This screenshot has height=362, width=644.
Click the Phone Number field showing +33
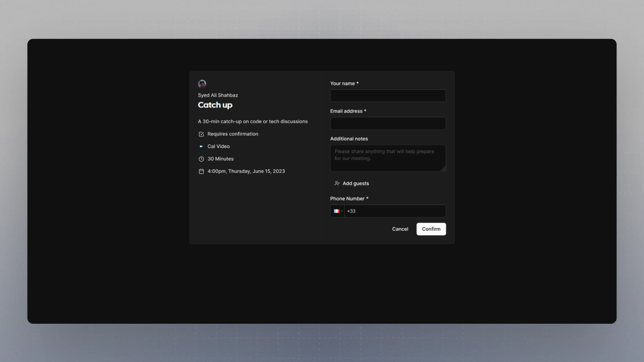coord(394,211)
